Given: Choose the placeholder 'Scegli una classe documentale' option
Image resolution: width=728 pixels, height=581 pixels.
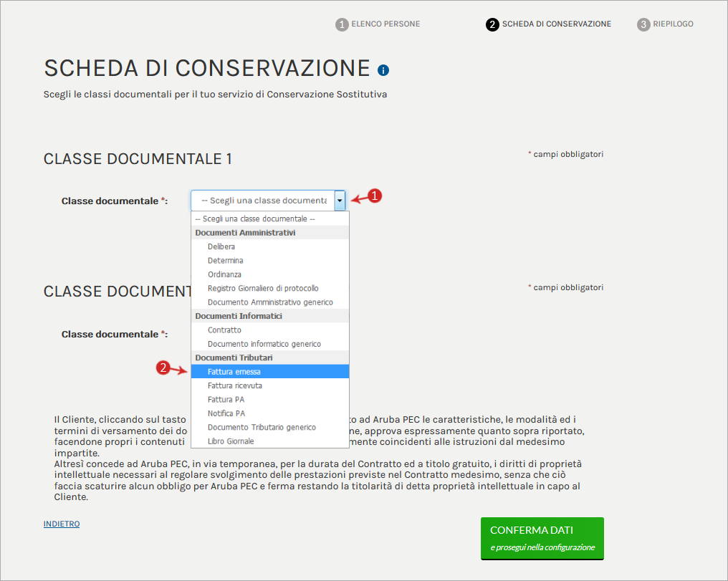Looking at the screenshot, I should coord(269,219).
